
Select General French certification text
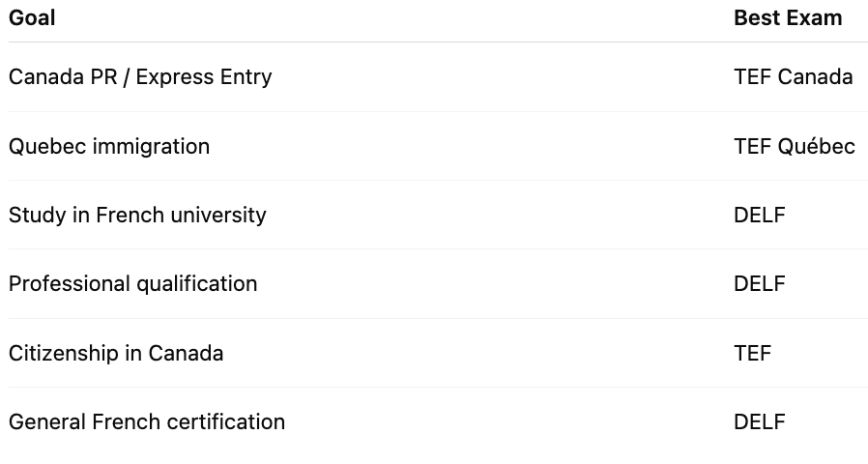pos(147,421)
